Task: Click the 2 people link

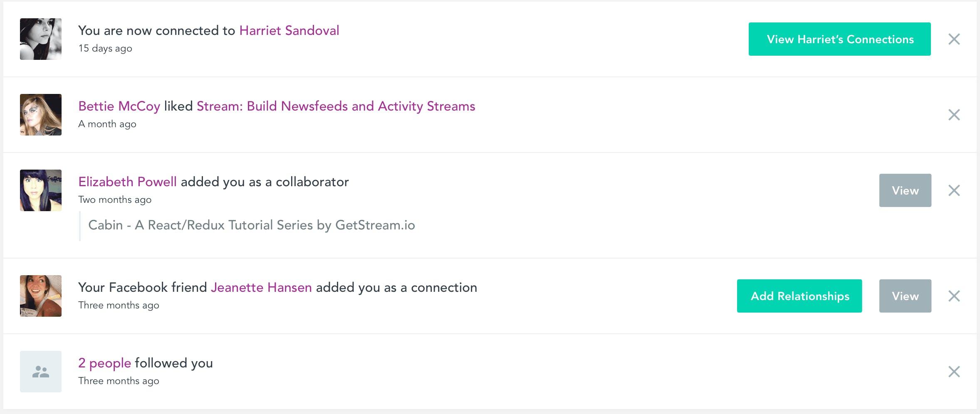Action: pyautogui.click(x=104, y=363)
